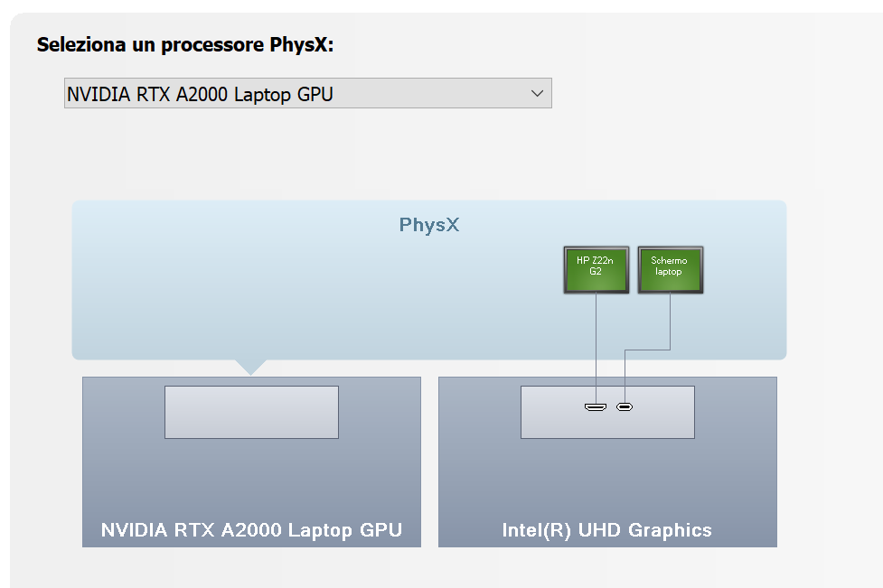Click the PhysX panel title
The height and width of the screenshot is (588, 883).
click(x=429, y=225)
